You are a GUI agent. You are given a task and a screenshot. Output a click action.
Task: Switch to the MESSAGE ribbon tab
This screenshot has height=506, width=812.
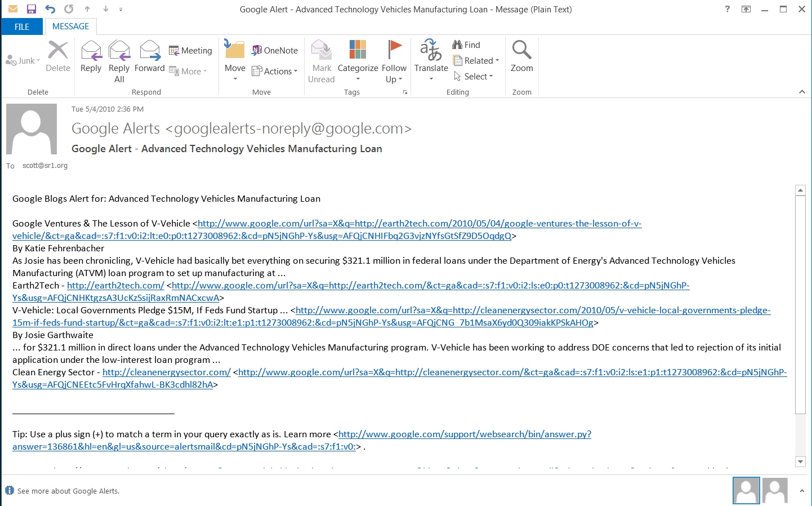[70, 26]
